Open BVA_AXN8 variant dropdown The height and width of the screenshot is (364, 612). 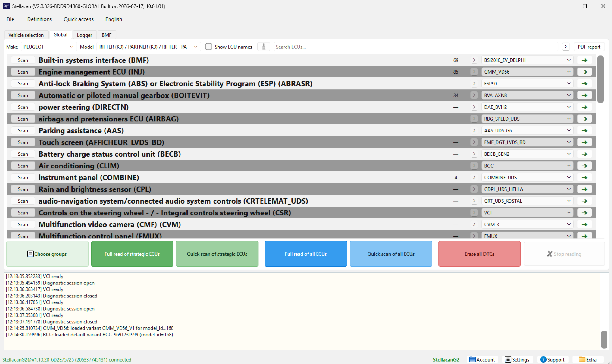coord(527,95)
